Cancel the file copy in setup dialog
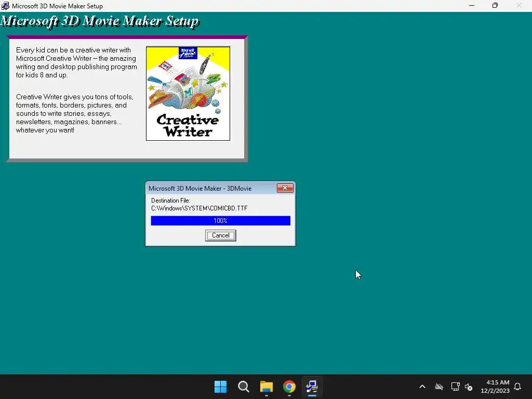 point(220,235)
